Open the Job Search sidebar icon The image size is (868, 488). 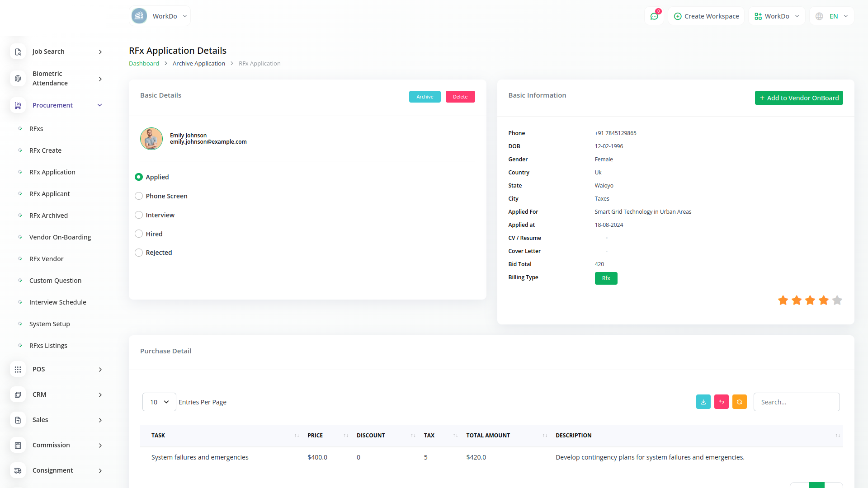coord(18,52)
